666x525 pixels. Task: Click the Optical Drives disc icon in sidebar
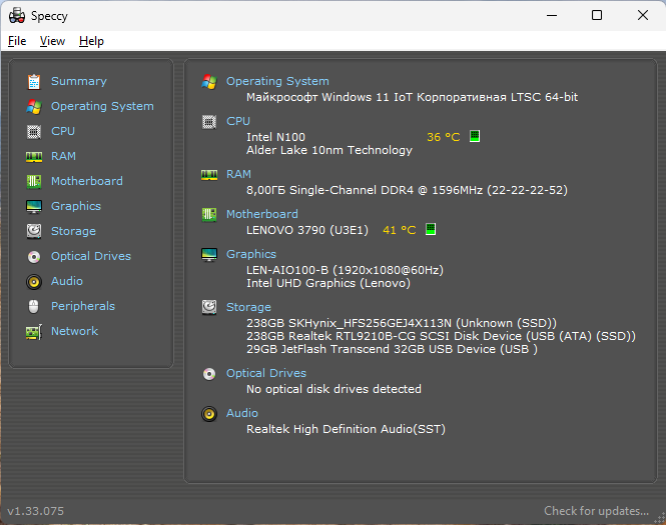point(34,257)
